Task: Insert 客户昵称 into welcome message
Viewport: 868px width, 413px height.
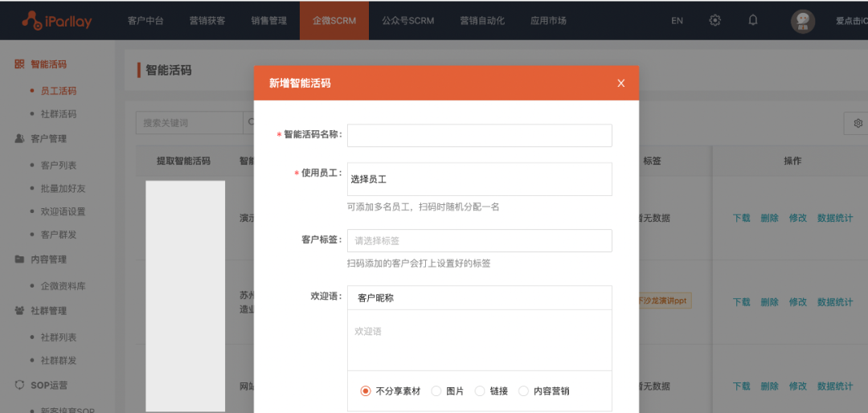Action: [376, 298]
